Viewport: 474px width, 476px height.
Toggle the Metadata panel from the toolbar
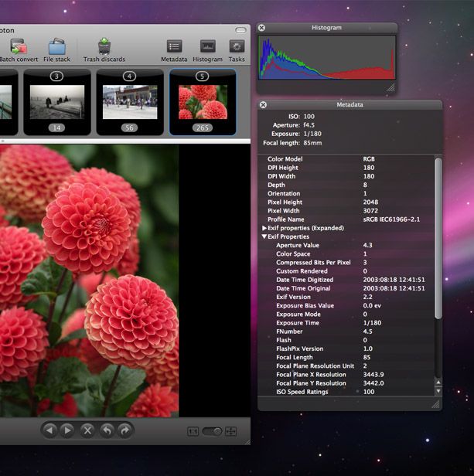pos(174,46)
